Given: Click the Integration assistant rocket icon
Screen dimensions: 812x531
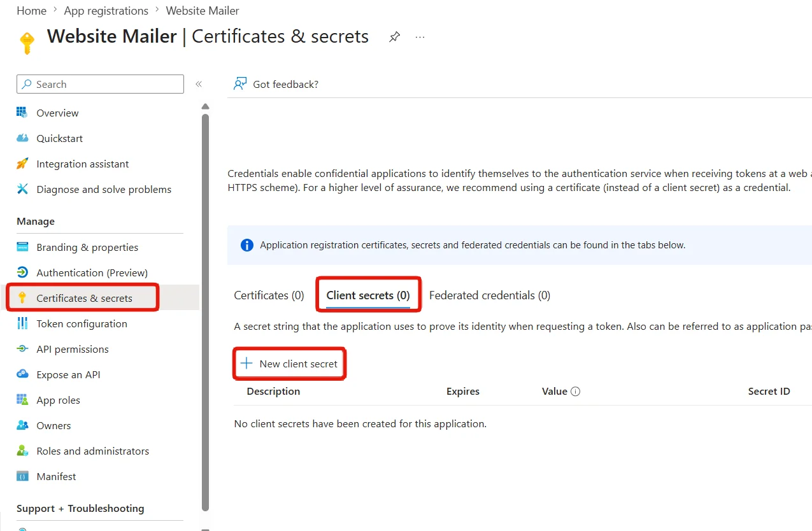Looking at the screenshot, I should coord(22,164).
